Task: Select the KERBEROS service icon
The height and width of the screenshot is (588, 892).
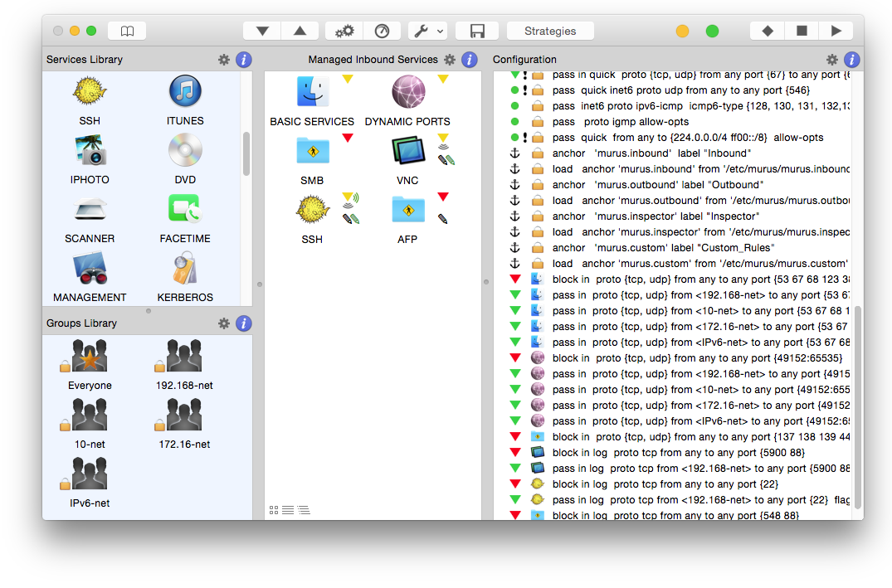Action: click(x=184, y=269)
